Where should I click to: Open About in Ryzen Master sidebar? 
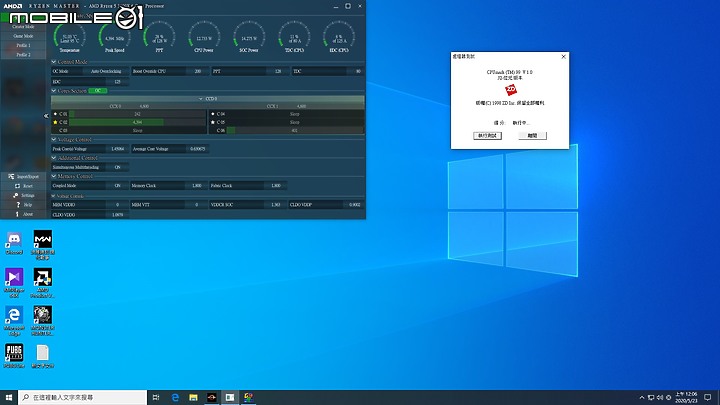point(23,214)
